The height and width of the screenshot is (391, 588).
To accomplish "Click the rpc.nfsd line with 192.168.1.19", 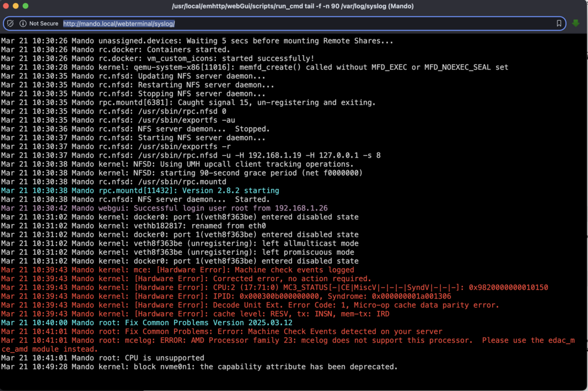I will point(191,155).
